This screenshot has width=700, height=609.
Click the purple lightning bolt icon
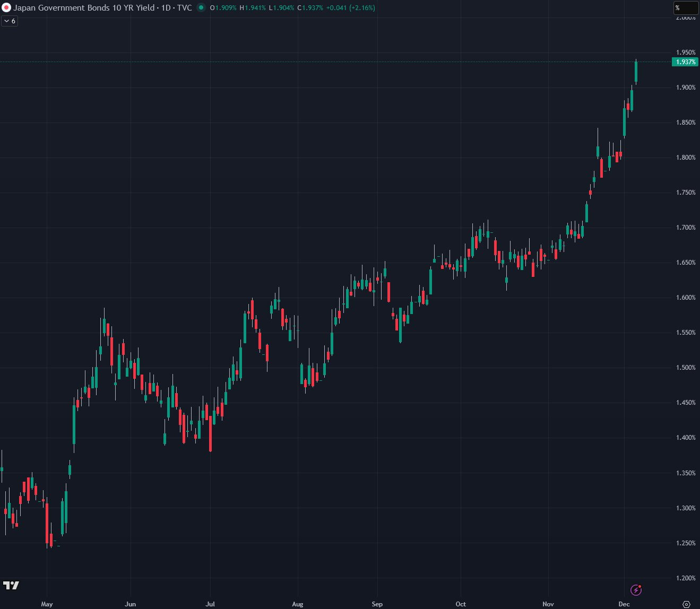tap(636, 590)
